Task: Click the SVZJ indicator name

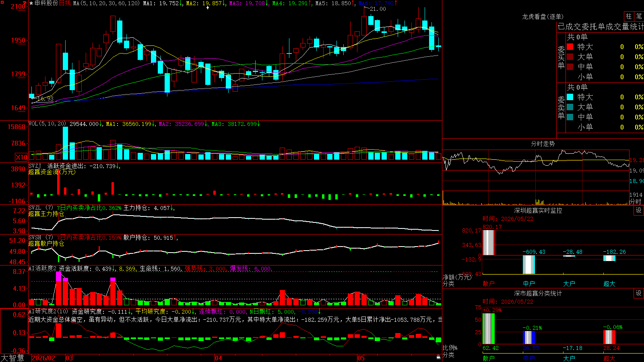Action: pos(35,166)
